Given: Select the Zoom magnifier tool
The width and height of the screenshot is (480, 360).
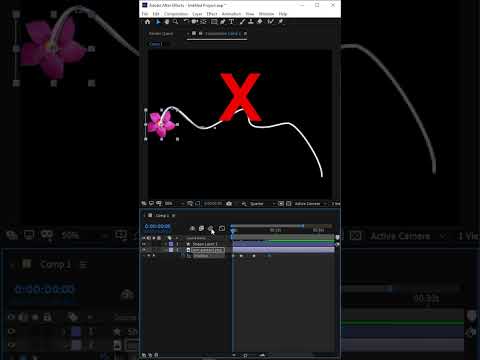Looking at the screenshot, I should pos(175,22).
